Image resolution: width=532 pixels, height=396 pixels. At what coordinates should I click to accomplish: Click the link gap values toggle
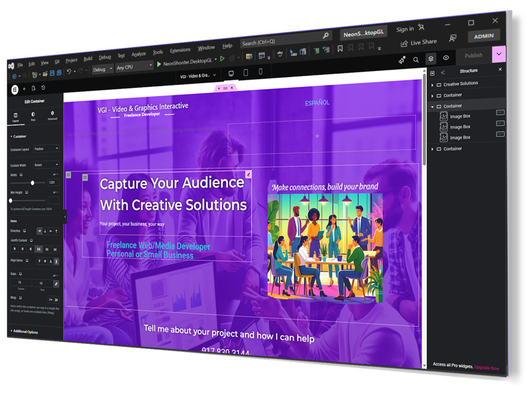pos(56,284)
